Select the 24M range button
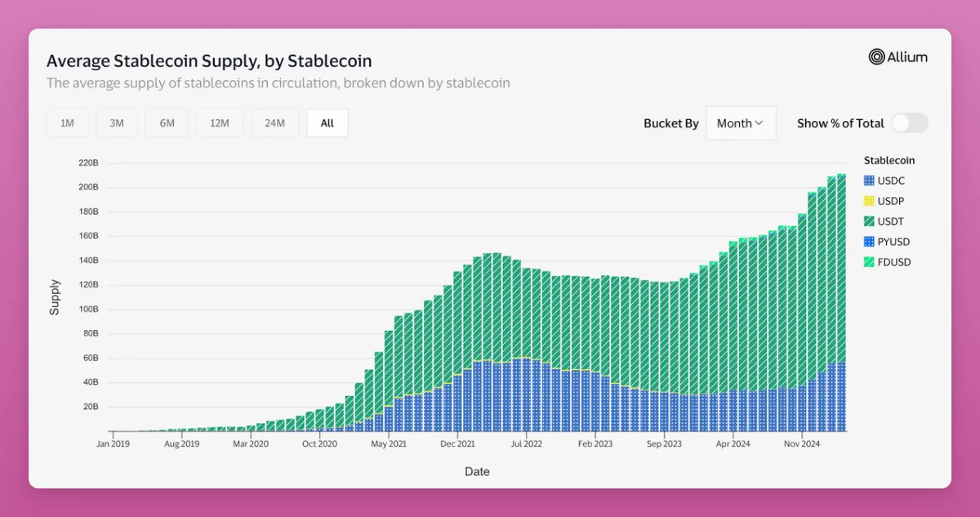This screenshot has width=980, height=517. pos(275,123)
